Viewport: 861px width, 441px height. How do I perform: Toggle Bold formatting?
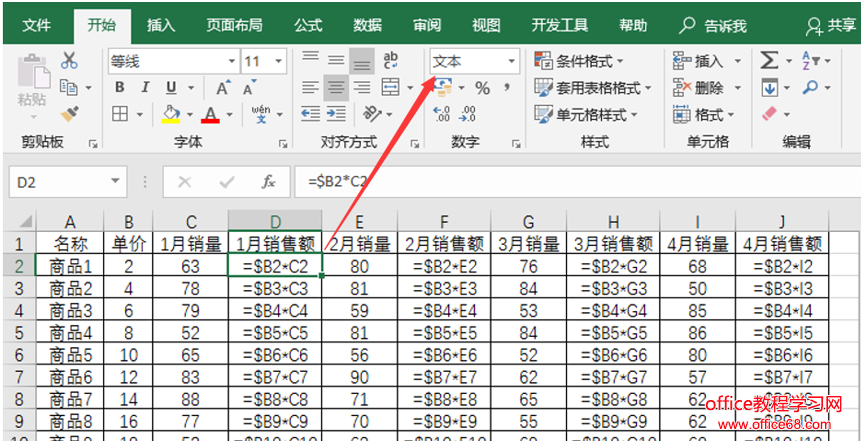[120, 88]
